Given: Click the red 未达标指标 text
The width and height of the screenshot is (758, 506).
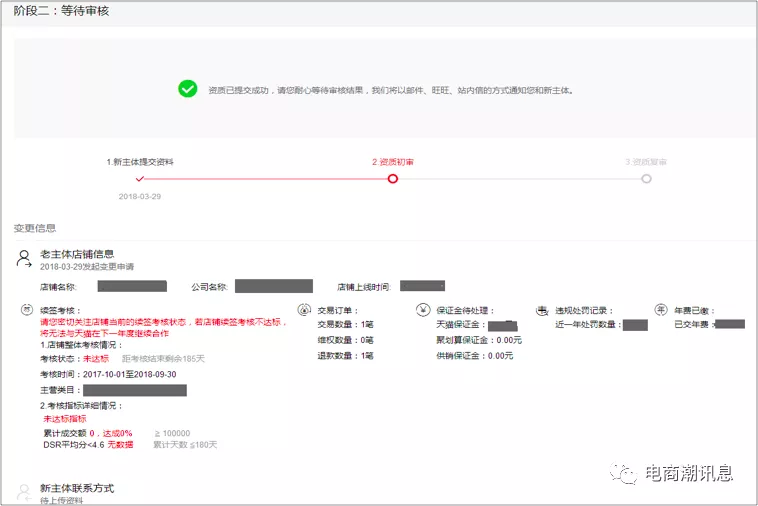Looking at the screenshot, I should coord(65,419).
